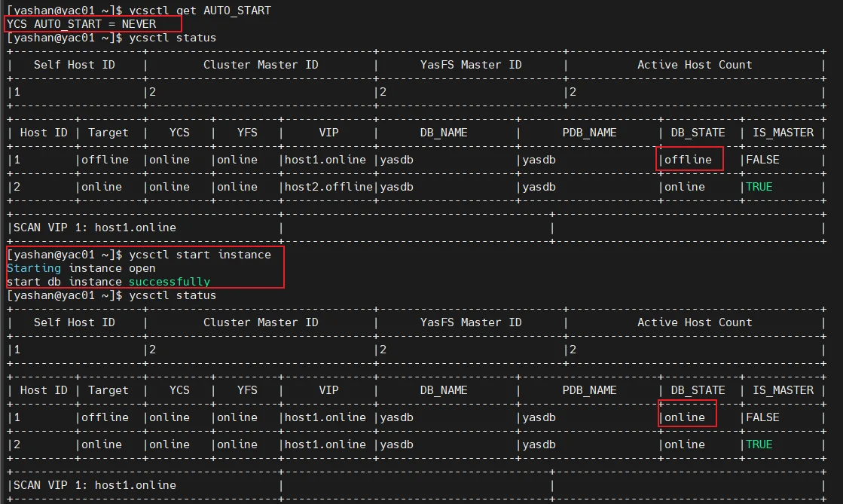
Task: Click the 'ycsctl start instance' command text
Action: pos(200,255)
